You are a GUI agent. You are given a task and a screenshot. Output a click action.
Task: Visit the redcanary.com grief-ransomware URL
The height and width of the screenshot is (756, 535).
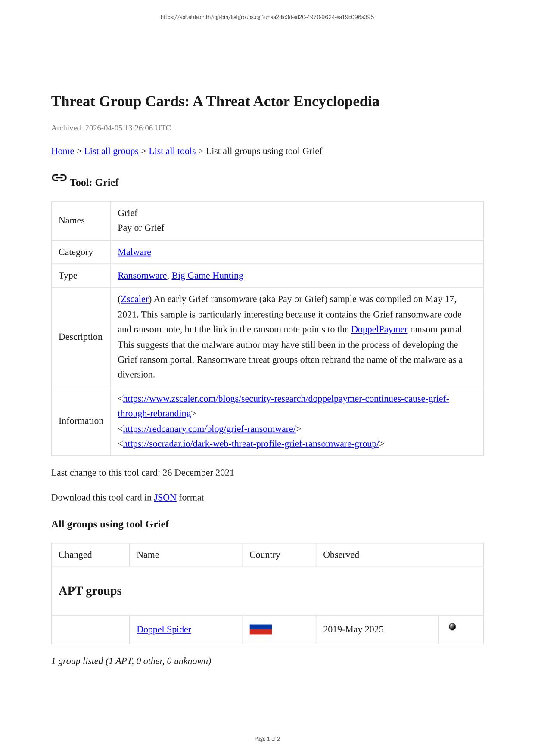(x=209, y=429)
